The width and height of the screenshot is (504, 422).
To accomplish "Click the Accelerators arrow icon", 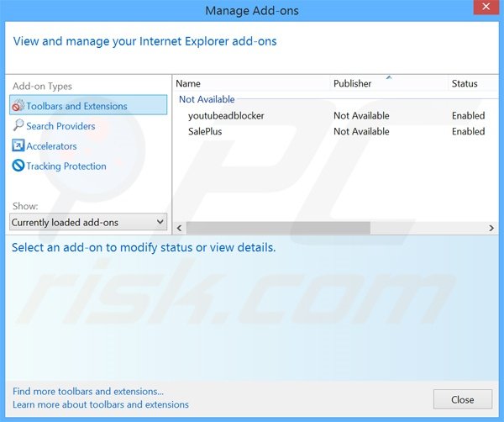I will pos(18,146).
